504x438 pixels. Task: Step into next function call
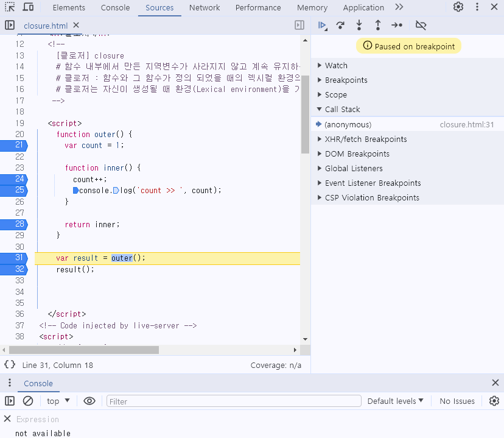[x=359, y=25]
